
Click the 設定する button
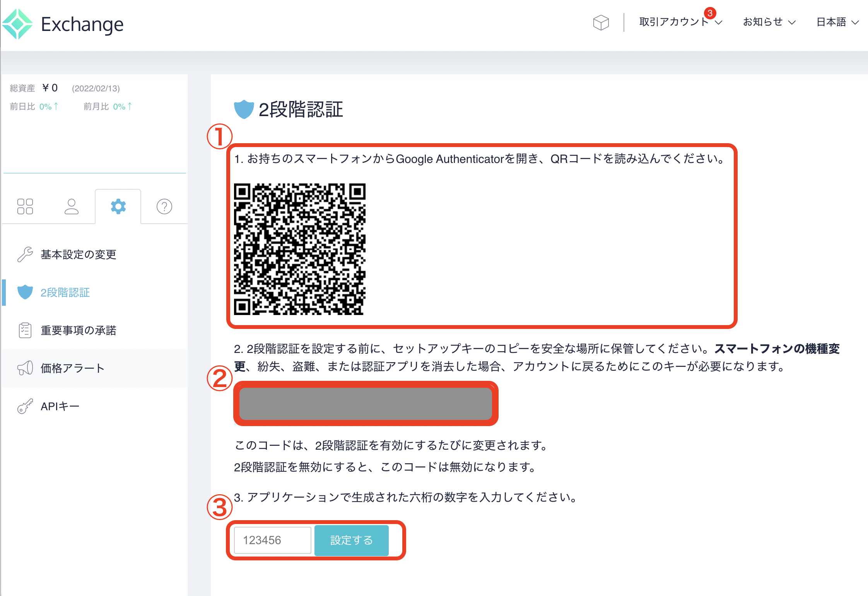coord(352,540)
